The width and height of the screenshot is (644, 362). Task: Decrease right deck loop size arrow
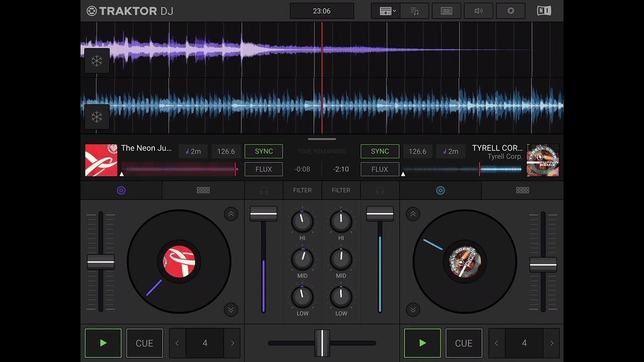coord(497,343)
